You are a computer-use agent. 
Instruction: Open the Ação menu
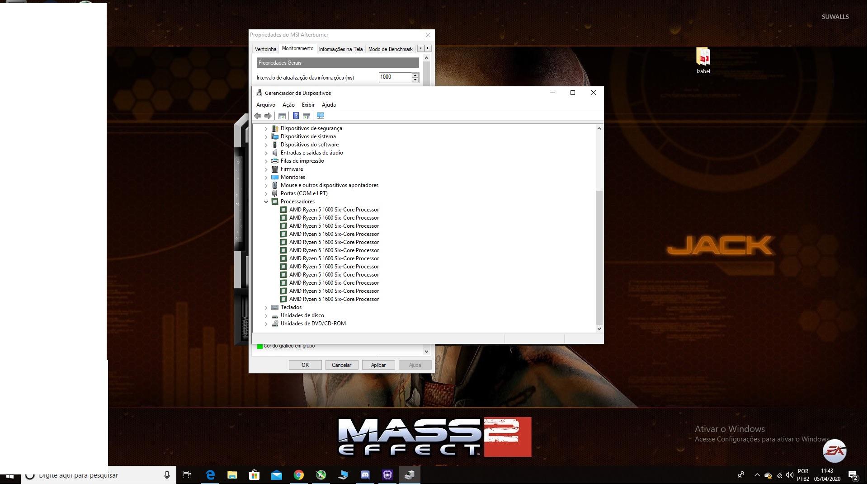click(x=288, y=105)
